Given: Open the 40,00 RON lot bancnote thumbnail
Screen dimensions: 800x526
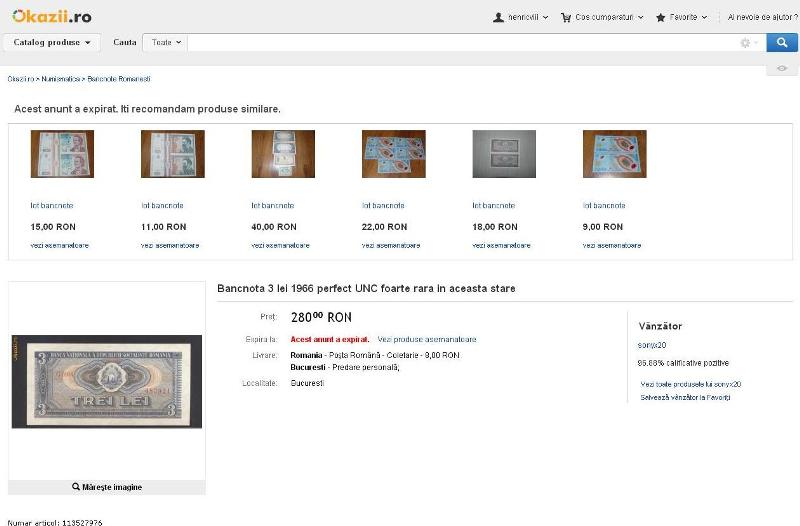Looking at the screenshot, I should 283,154.
